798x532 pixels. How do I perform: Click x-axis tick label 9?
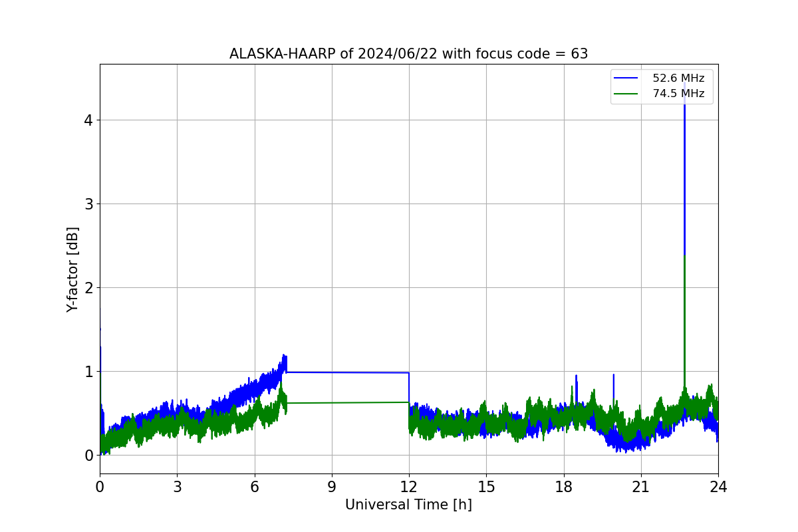coord(332,487)
